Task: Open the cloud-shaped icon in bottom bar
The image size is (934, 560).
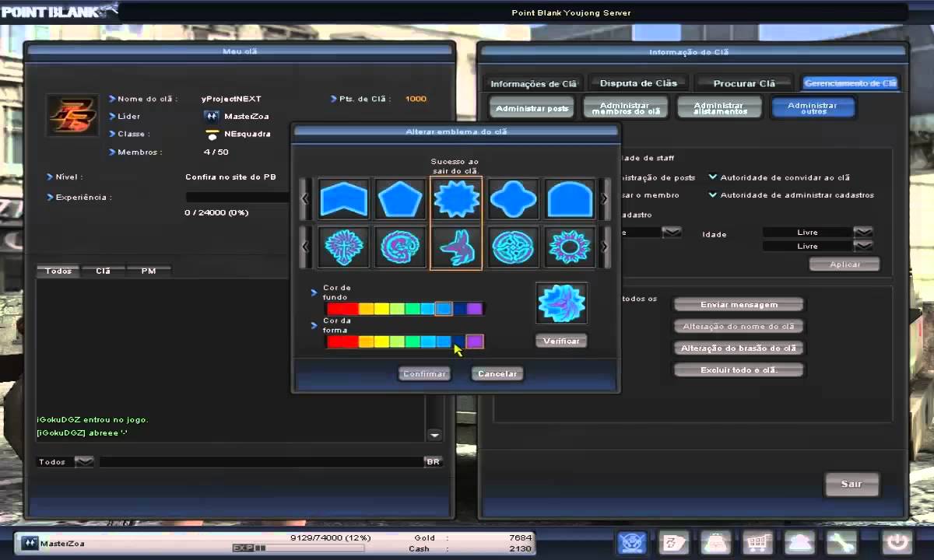Action: pyautogui.click(x=800, y=542)
